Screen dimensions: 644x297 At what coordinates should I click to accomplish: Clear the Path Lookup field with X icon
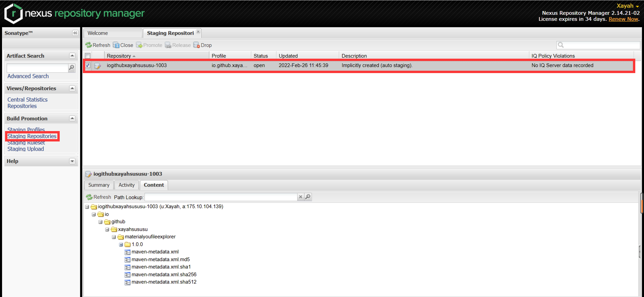point(301,197)
